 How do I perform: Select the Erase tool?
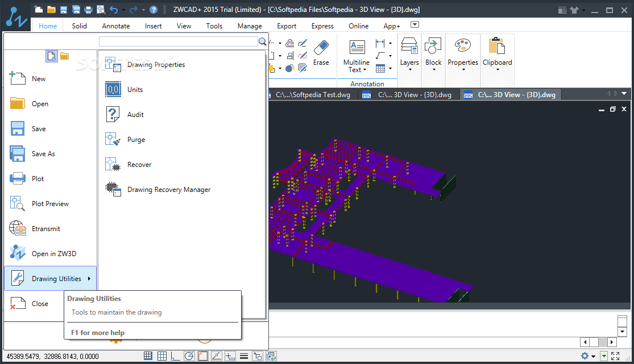tap(321, 52)
